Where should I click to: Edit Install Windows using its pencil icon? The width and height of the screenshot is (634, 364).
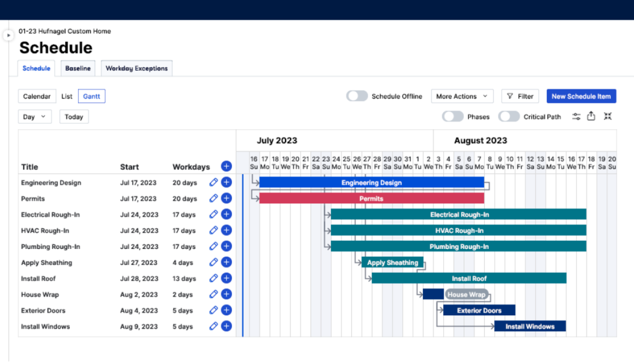coord(213,326)
